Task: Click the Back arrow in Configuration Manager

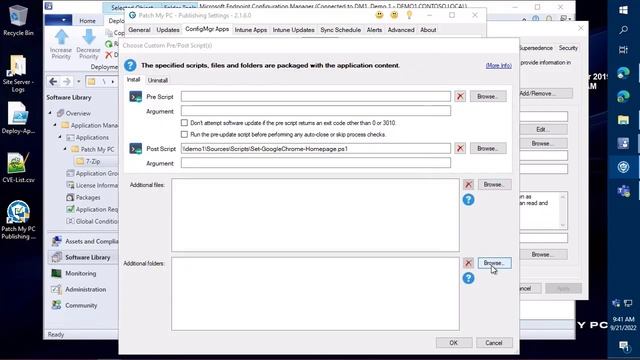Action: (x=53, y=82)
